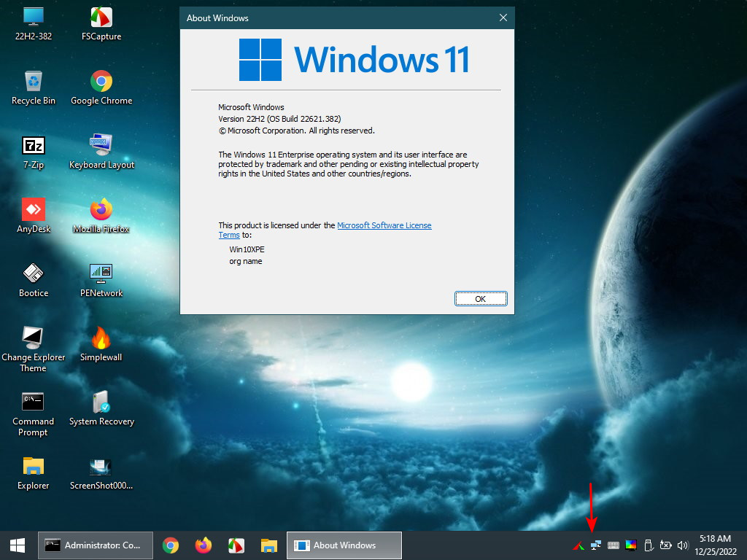This screenshot has height=560, width=747.
Task: Open the Windows Start button
Action: (18, 545)
